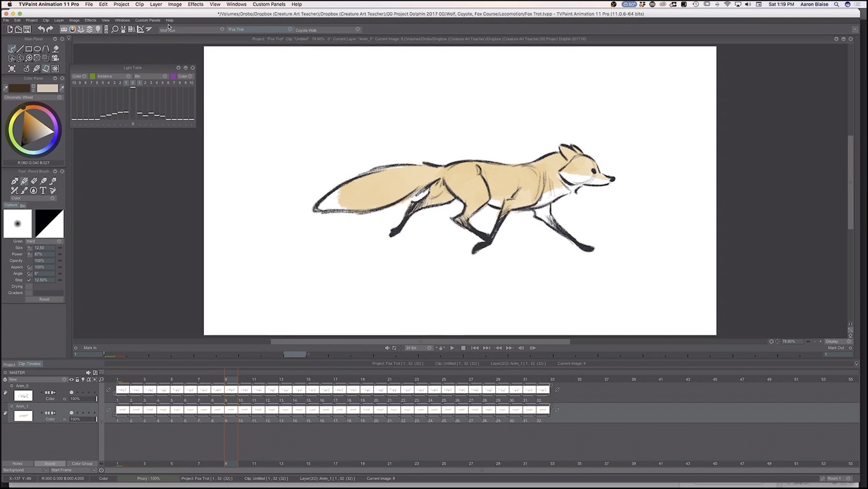Image resolution: width=868 pixels, height=489 pixels.
Task: Open the Effects menu
Action: pos(196,4)
